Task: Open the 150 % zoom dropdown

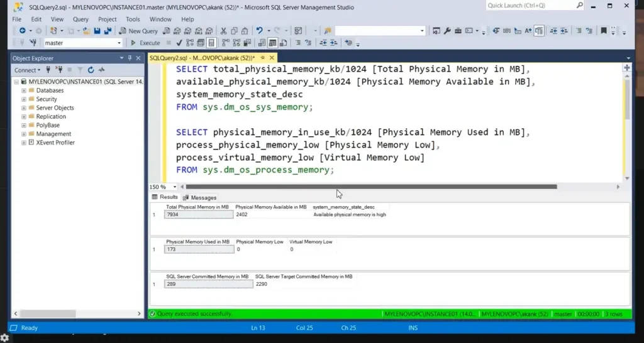Action: point(175,187)
